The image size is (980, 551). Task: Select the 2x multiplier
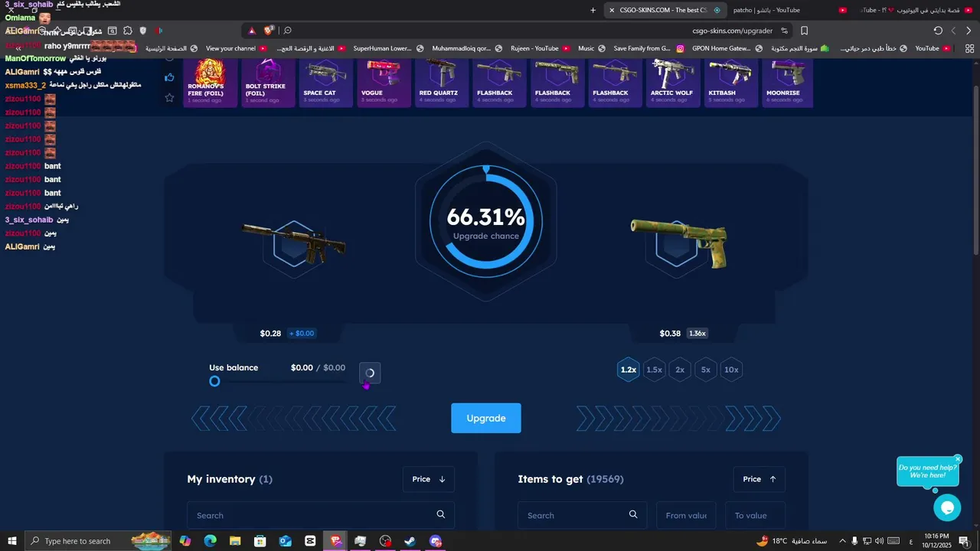(680, 370)
